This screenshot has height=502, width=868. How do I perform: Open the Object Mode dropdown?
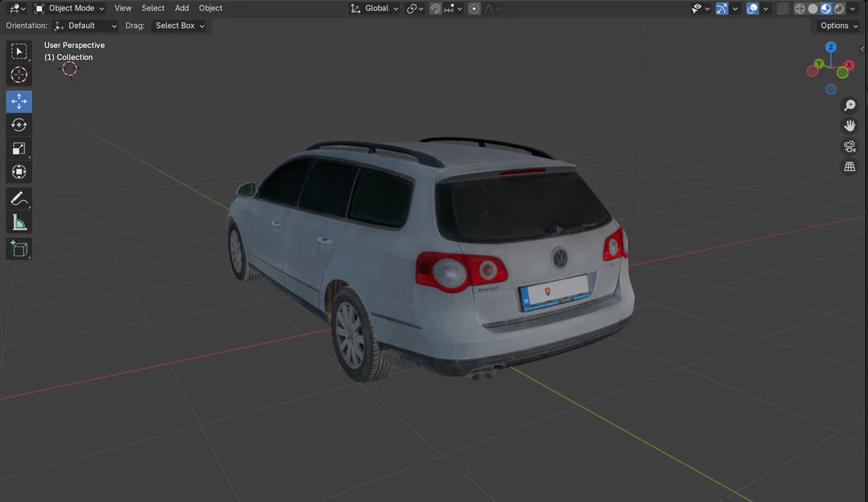[72, 8]
